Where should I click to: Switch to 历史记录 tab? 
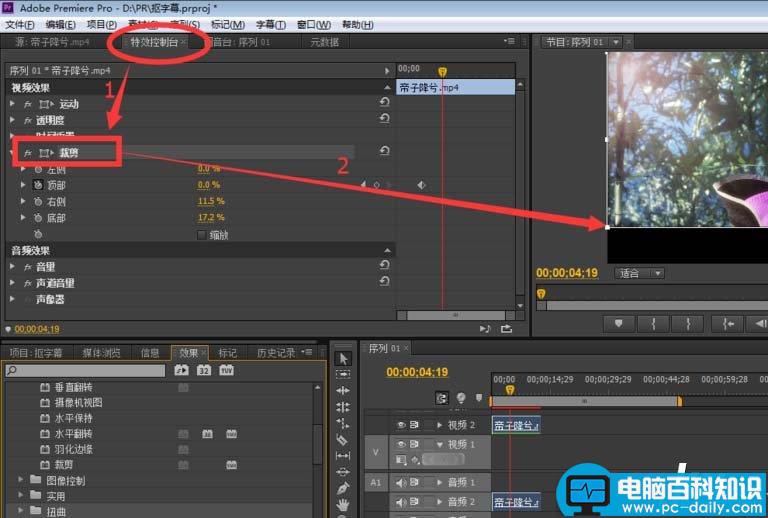click(x=276, y=353)
